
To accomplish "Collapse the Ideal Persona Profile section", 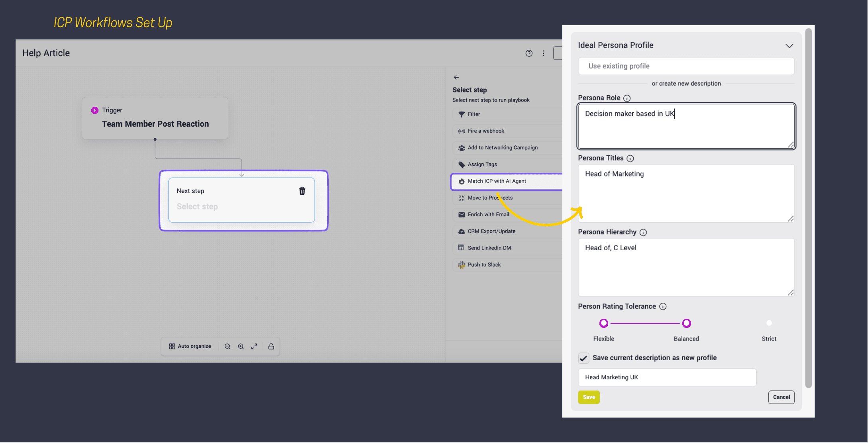I will click(x=789, y=46).
